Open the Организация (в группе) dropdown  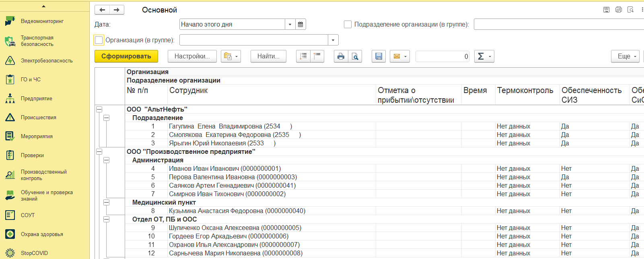click(333, 40)
